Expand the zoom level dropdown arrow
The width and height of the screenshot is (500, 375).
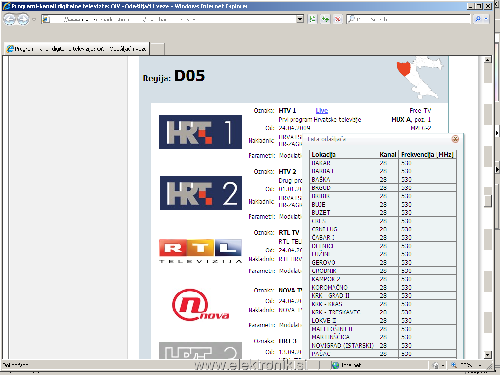[x=480, y=365]
